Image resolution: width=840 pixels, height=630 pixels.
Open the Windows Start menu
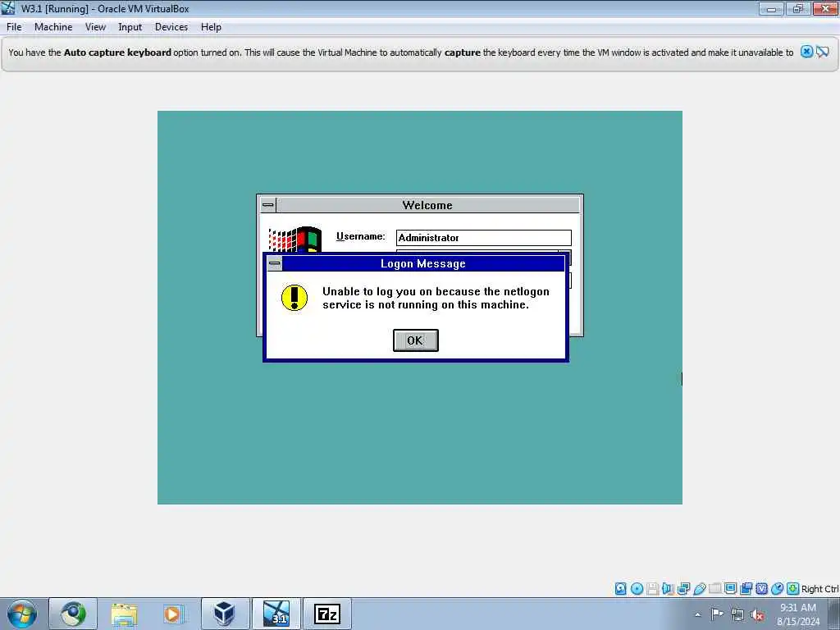pyautogui.click(x=22, y=614)
